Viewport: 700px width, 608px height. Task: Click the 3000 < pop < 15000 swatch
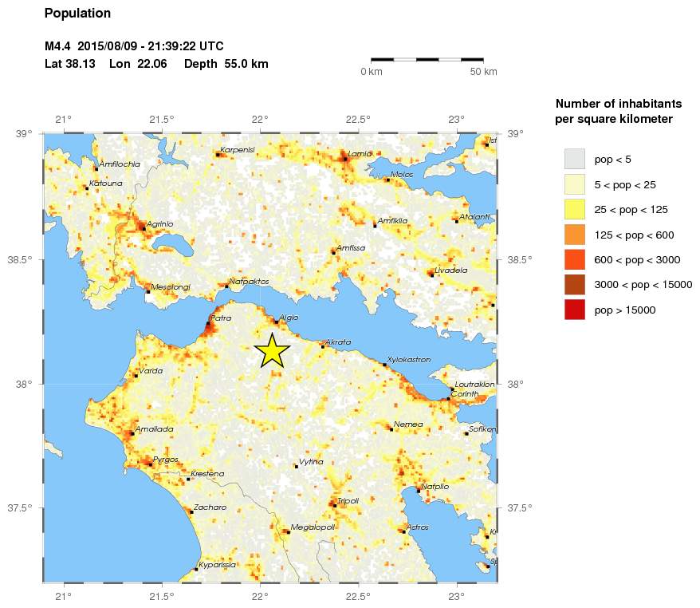pos(575,285)
